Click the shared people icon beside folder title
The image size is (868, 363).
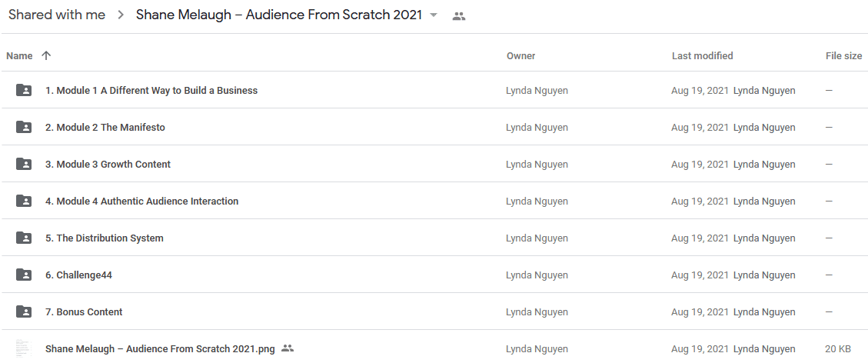click(458, 16)
